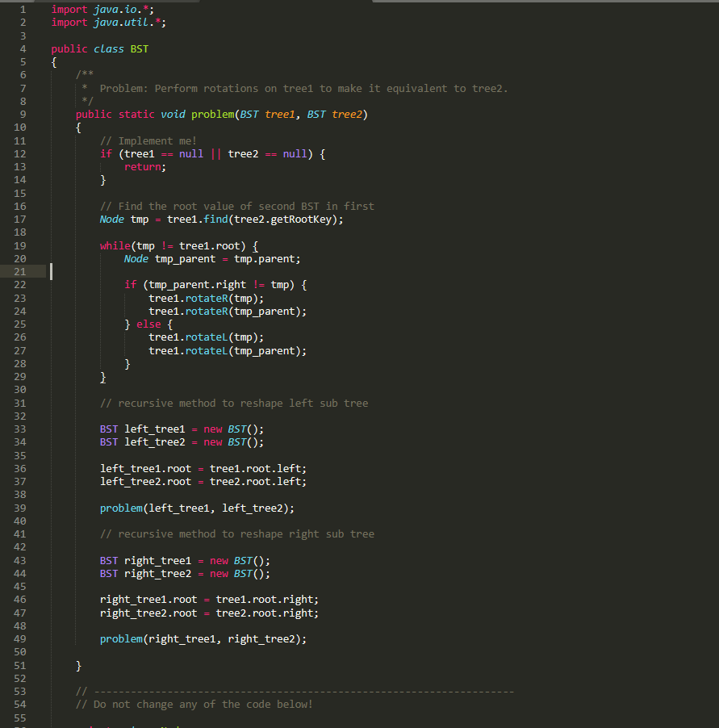Click line number 1 in the gutter
This screenshot has height=728, width=719.
tap(24, 9)
